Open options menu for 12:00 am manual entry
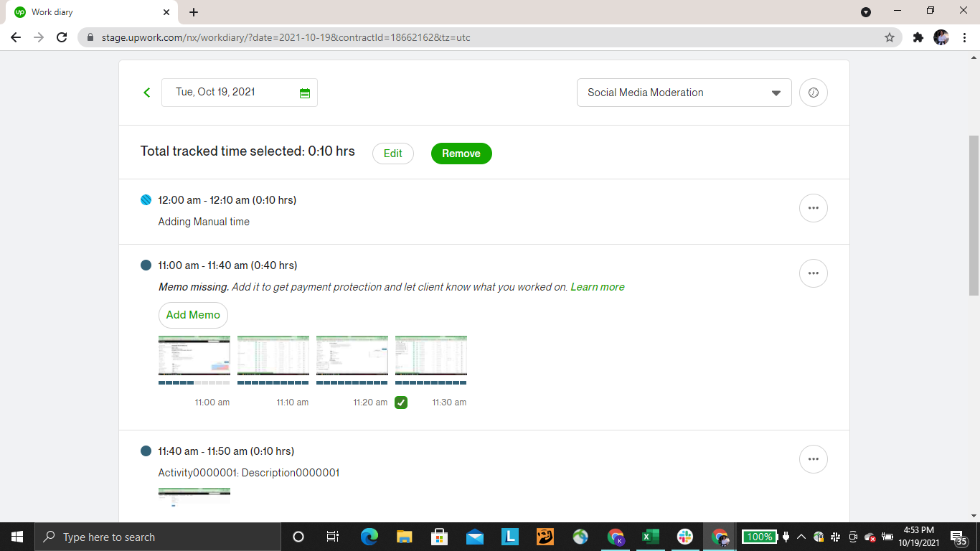The width and height of the screenshot is (980, 551). (813, 208)
